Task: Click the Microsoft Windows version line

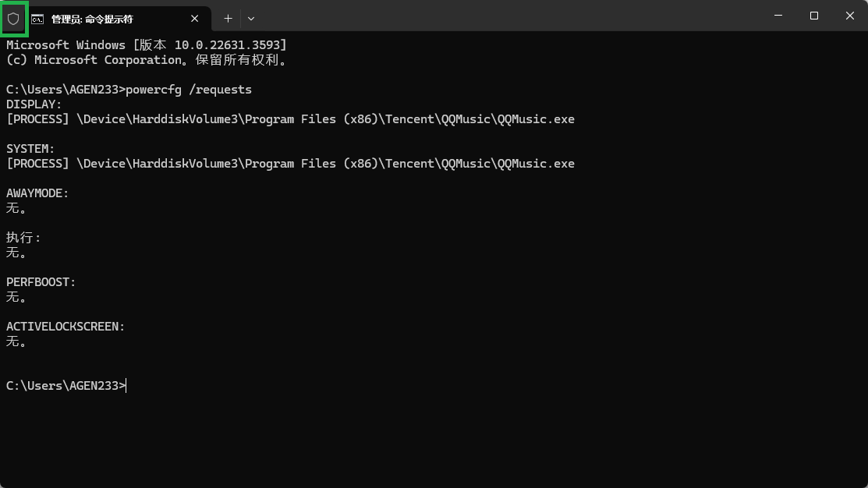Action: tap(147, 45)
